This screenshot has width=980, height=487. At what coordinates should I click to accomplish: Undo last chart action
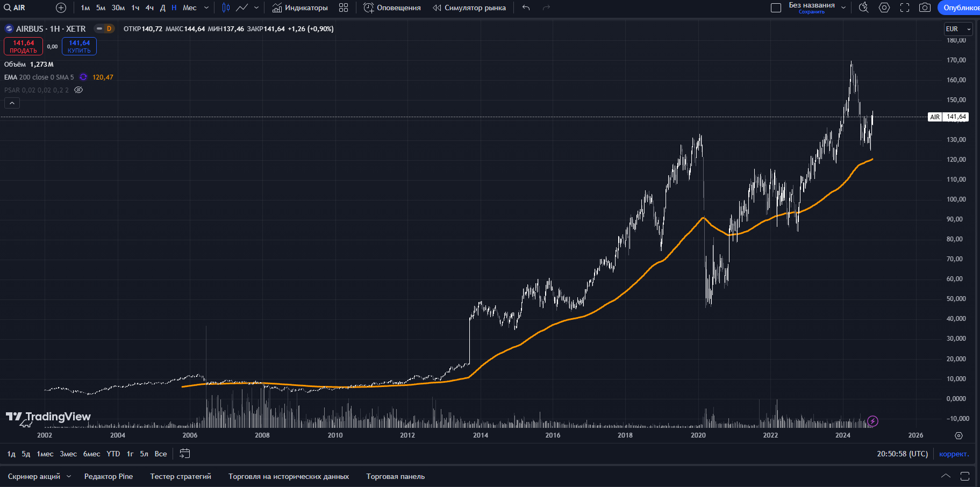coord(526,8)
